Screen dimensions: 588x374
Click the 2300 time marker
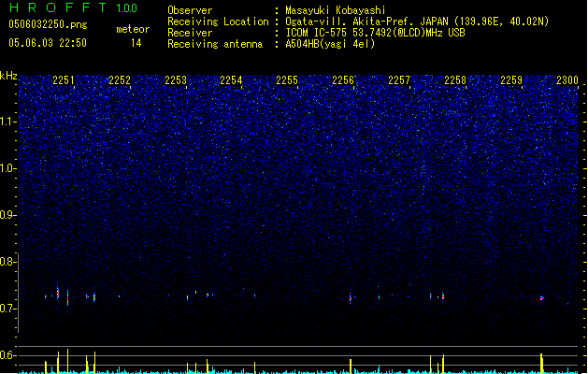tap(567, 80)
